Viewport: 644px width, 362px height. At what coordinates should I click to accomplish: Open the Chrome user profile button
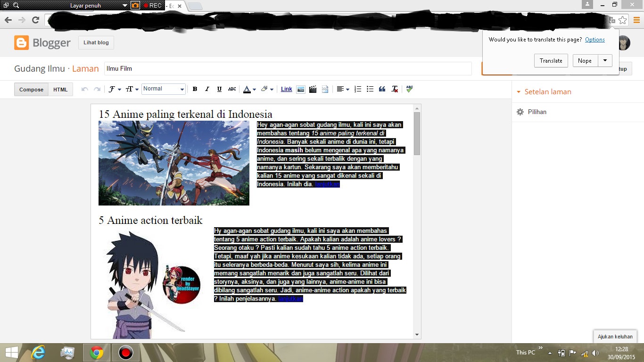tap(587, 4)
